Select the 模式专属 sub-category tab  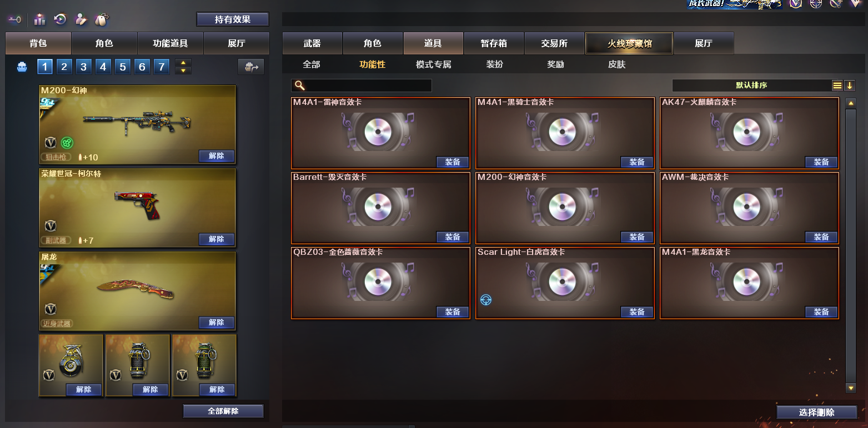coord(434,64)
